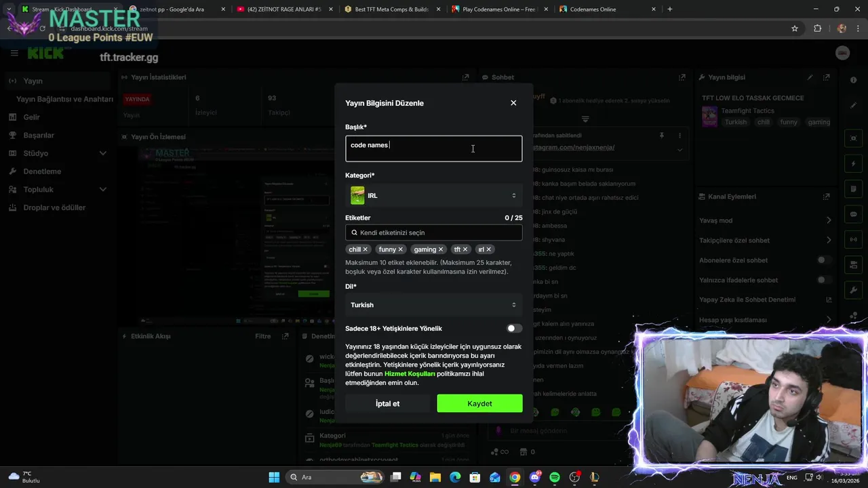The width and height of the screenshot is (868, 488).
Task: Open Yayın Bağlantısı ve Anahtarı sidebar item
Action: [x=64, y=99]
